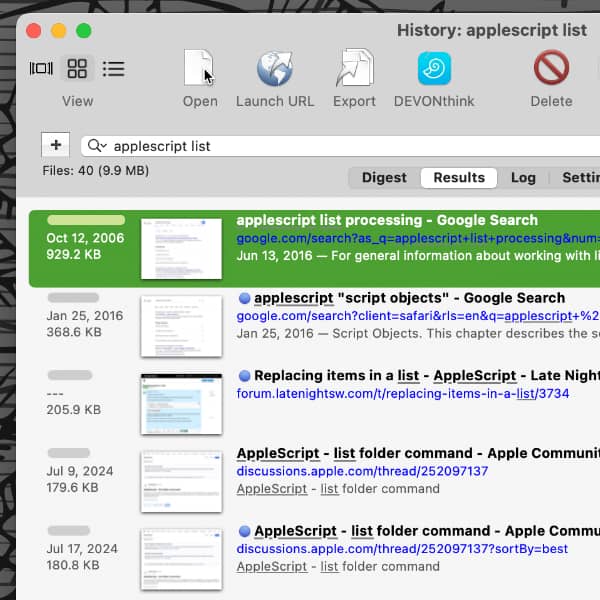Select the applescript list processing result title
The width and height of the screenshot is (600, 600).
tap(387, 220)
